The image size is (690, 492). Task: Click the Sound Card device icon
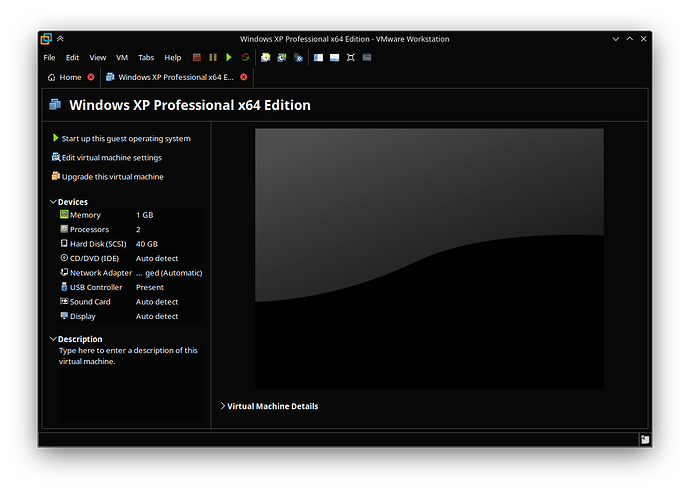pyautogui.click(x=64, y=301)
